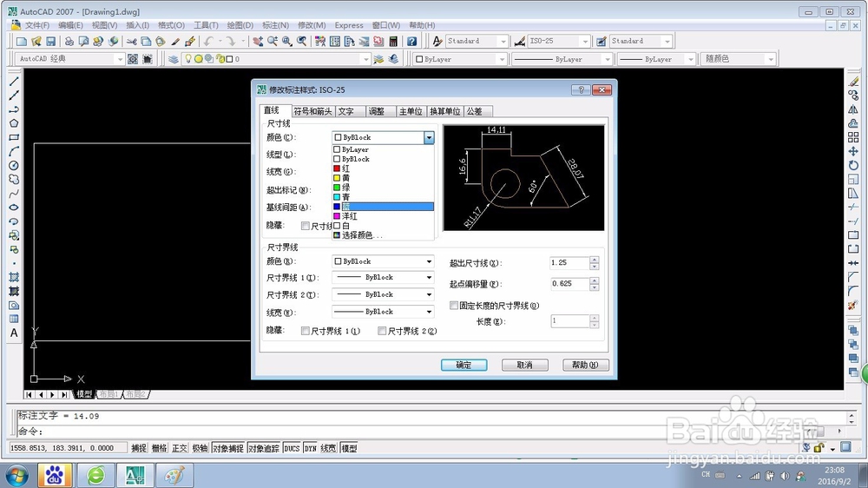This screenshot has width=868, height=488.
Task: Cut selection with scissors icon
Action: coord(131,41)
